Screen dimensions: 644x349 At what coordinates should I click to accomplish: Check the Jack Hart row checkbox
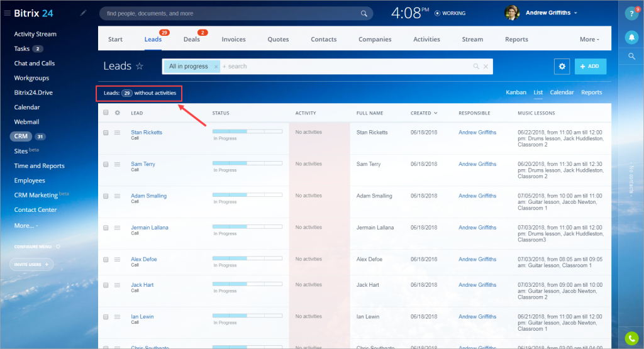(106, 285)
